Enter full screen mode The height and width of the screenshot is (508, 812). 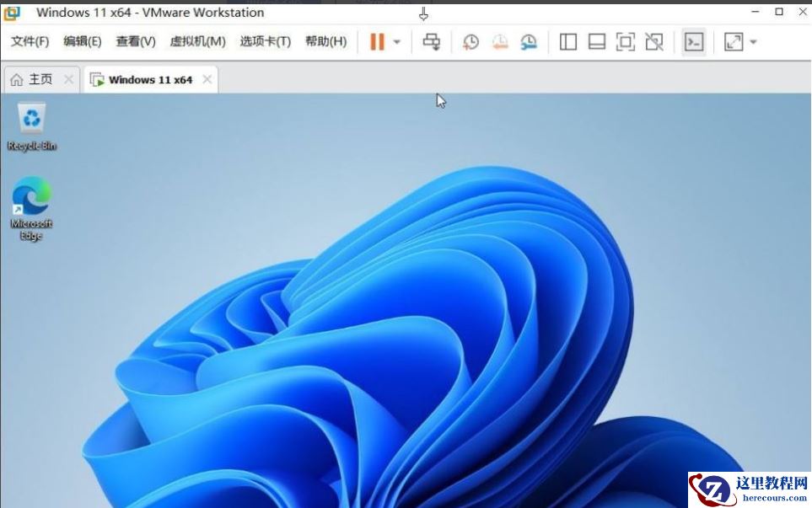pyautogui.click(x=625, y=41)
